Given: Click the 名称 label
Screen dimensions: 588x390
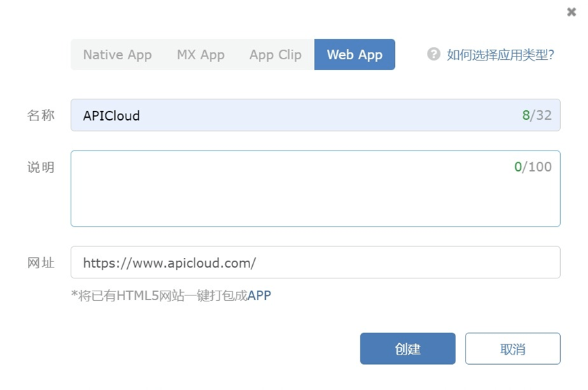Looking at the screenshot, I should tap(41, 115).
